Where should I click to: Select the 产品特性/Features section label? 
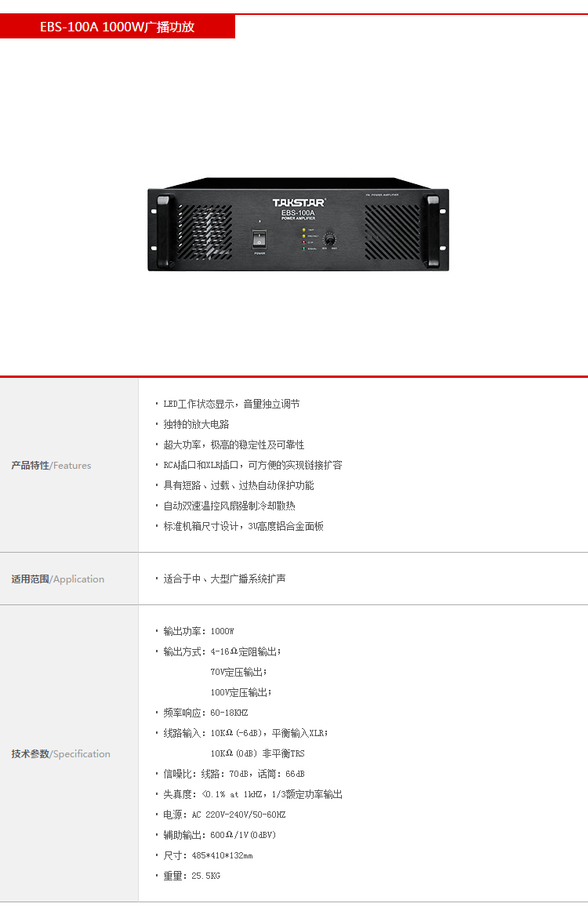point(51,466)
